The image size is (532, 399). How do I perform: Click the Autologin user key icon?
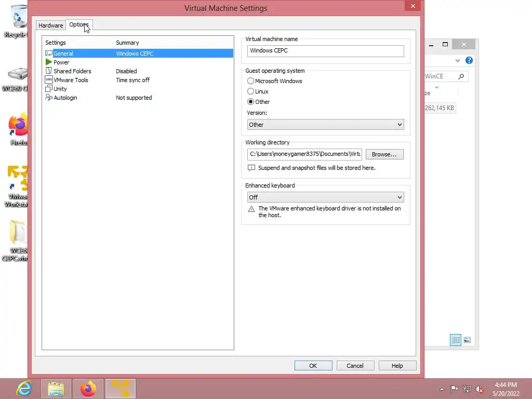pos(48,97)
